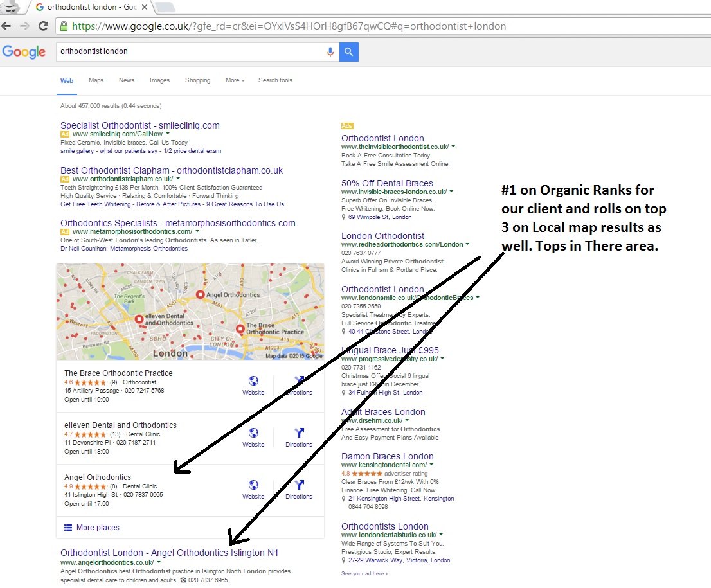Screen dimensions: 711x588
Task: Expand dropdown next to invisible-braces-london.co.uk URL
Action: coord(451,192)
